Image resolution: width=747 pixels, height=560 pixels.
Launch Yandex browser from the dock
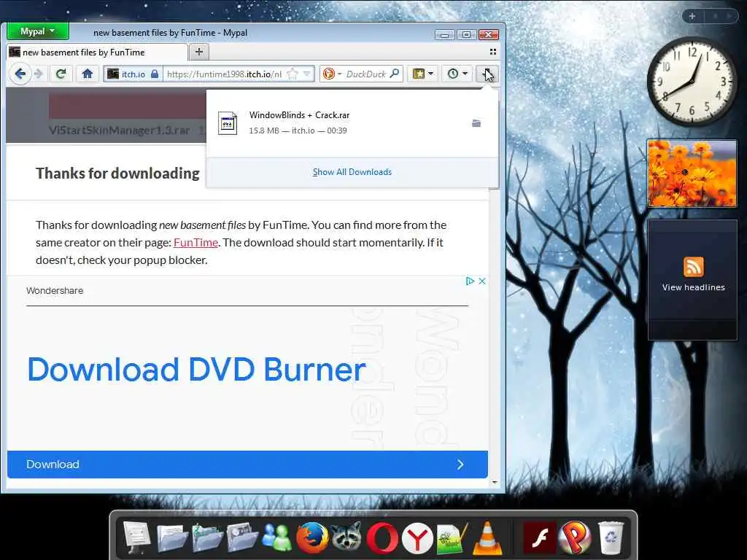pos(417,539)
